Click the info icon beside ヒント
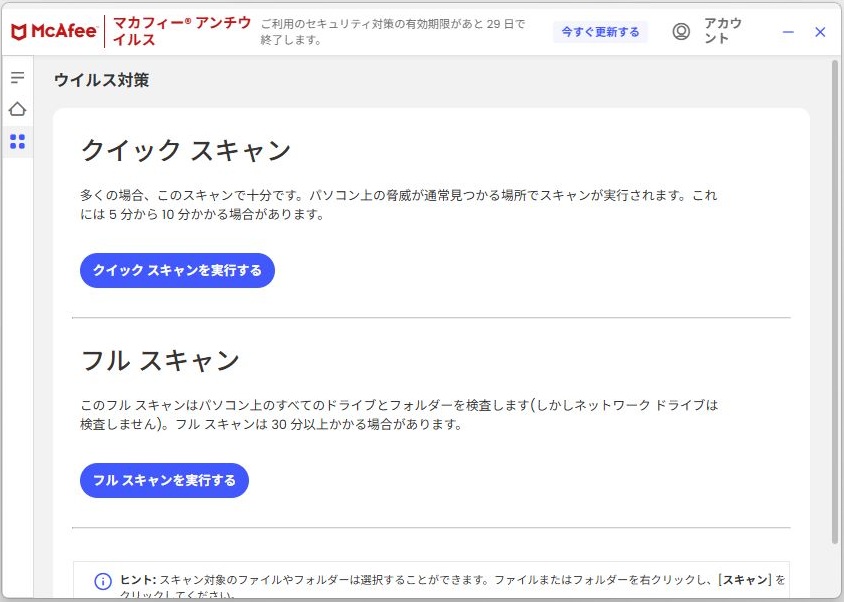The width and height of the screenshot is (844, 602). [103, 581]
